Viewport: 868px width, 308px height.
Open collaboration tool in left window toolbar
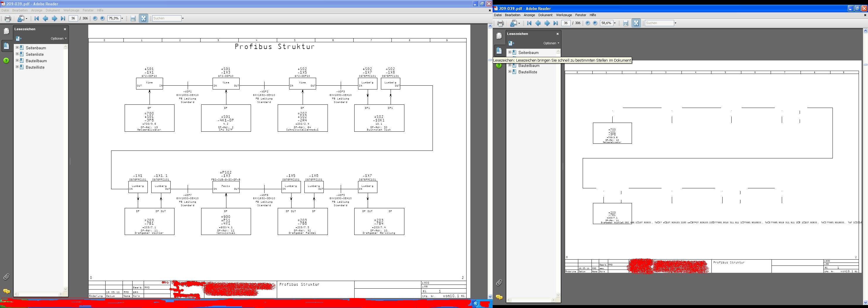pos(22,18)
